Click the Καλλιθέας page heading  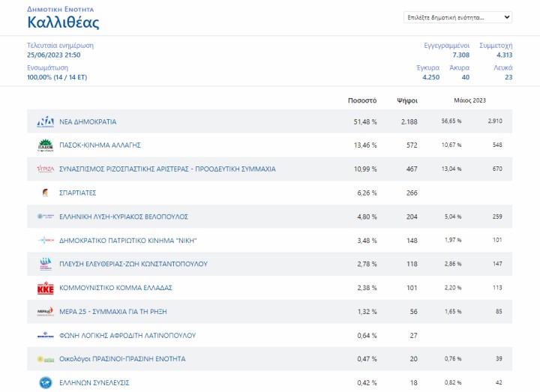63,22
